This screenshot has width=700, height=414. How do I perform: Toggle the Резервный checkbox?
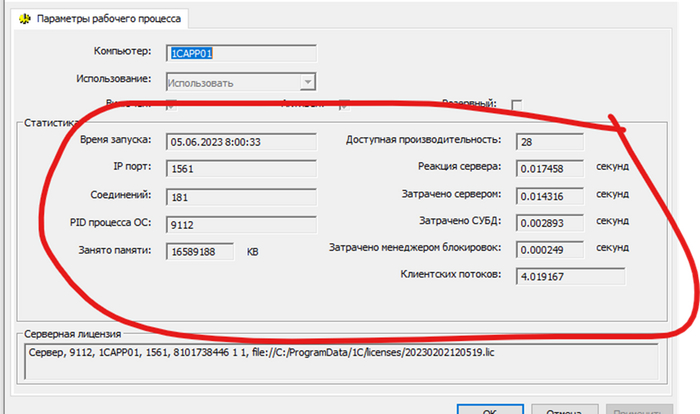[x=517, y=105]
